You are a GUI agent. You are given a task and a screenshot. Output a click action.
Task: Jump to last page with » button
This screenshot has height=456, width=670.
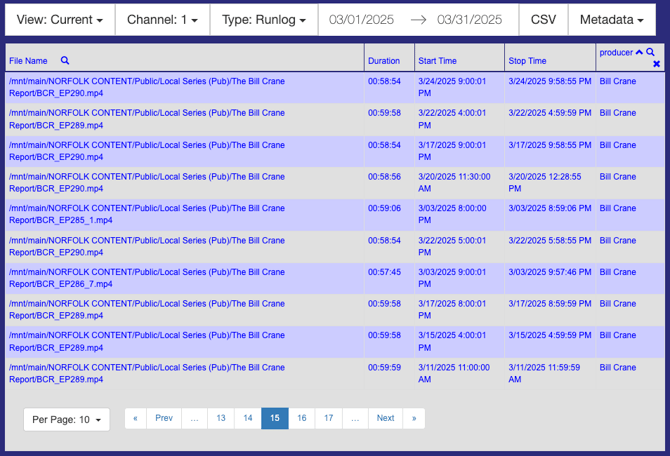point(414,418)
